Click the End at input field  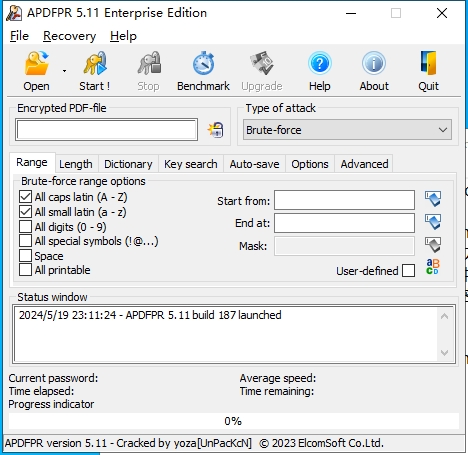coord(344,223)
